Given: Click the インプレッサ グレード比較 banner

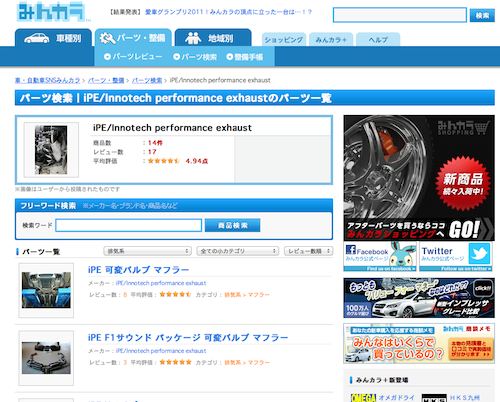Looking at the screenshot, I should coord(419,298).
